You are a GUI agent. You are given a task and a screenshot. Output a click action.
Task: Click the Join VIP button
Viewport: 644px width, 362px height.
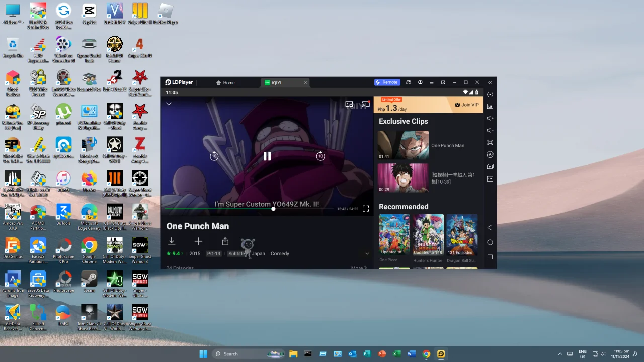[x=467, y=105]
